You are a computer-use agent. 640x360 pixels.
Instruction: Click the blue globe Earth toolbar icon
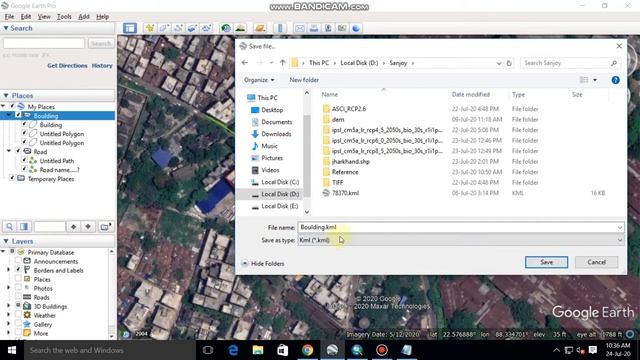pyautogui.click(x=356, y=28)
